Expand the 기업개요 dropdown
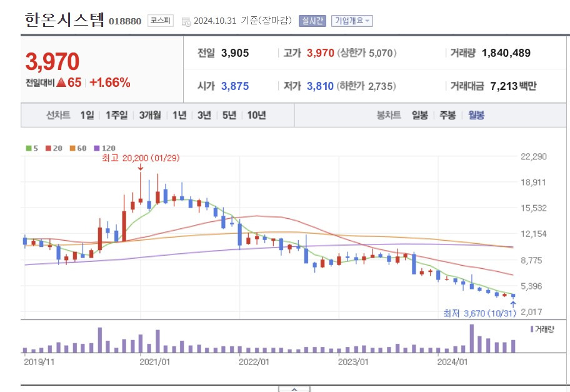 click(352, 21)
